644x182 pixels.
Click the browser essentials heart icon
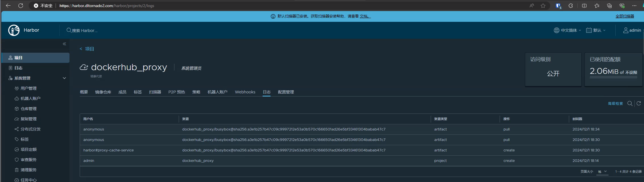tap(622, 6)
